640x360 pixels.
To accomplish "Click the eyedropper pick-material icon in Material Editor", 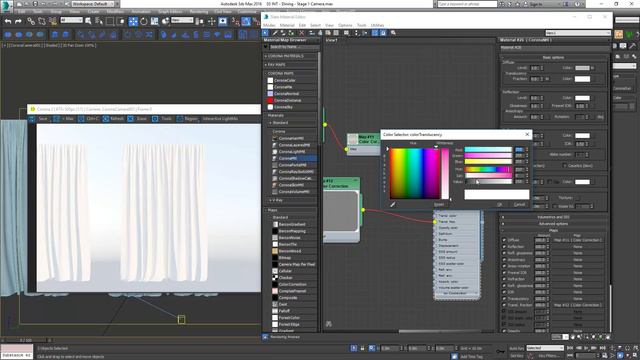I will pyautogui.click(x=275, y=33).
